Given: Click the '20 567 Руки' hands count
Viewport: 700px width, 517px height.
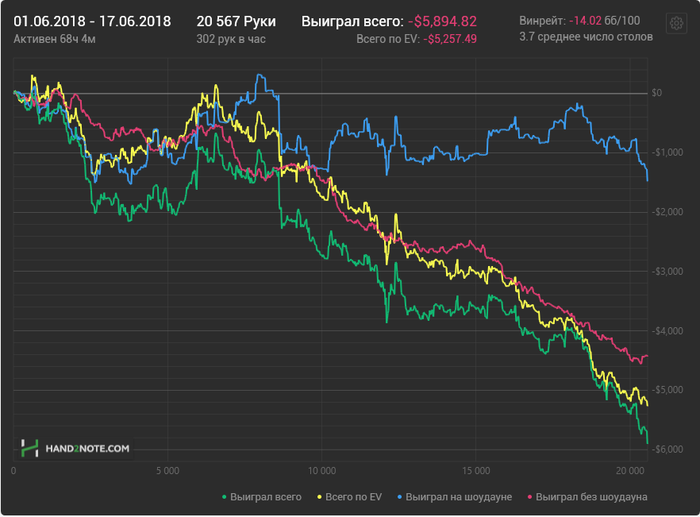Looking at the screenshot, I should click(236, 21).
